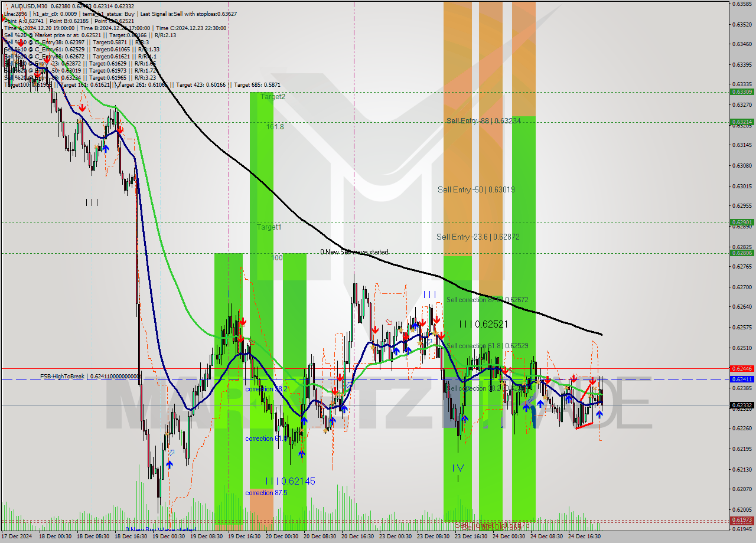756x543 pixels.
Task: Click the '20 Dec 16:30' time label
Action: click(357, 537)
